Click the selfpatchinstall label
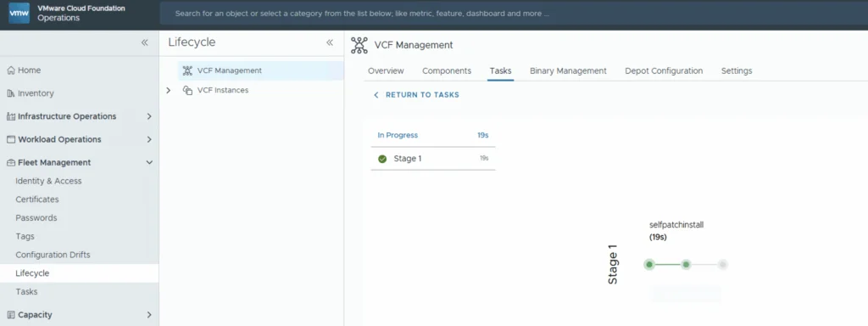The height and width of the screenshot is (326, 868). click(676, 225)
